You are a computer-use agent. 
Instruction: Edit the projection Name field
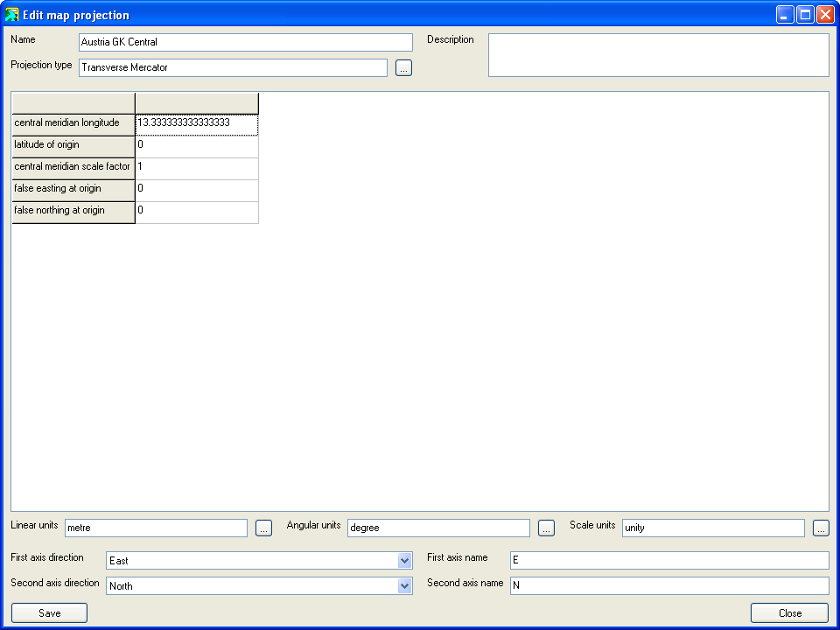pos(245,41)
